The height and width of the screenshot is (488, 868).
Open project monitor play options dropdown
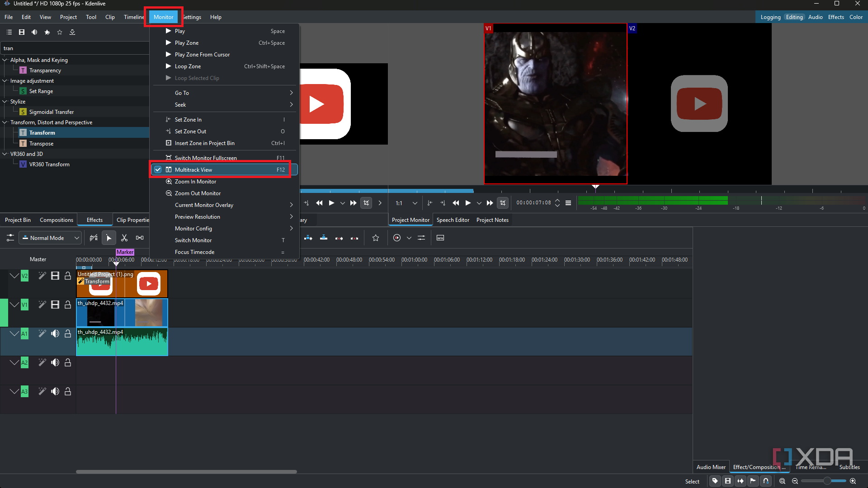[479, 203]
